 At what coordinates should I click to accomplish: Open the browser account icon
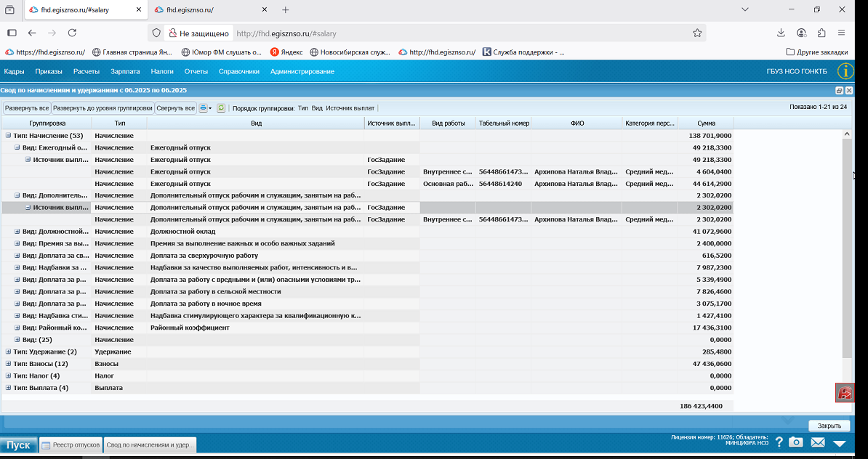801,33
